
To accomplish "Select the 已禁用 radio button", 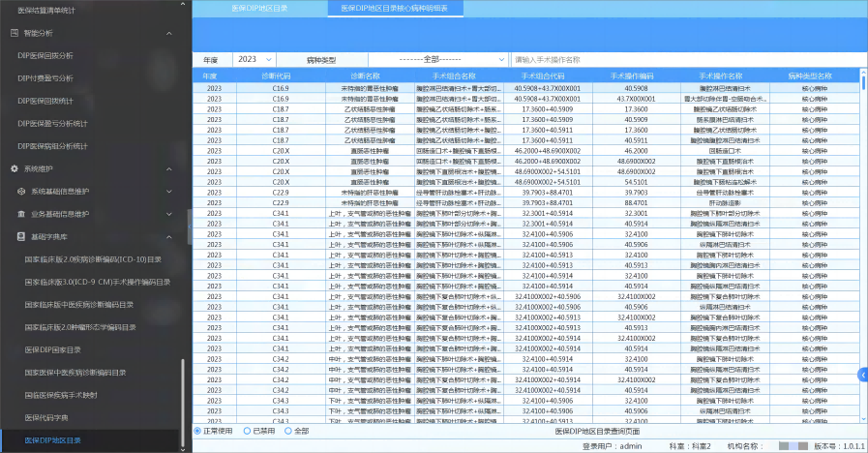I will pos(247,431).
